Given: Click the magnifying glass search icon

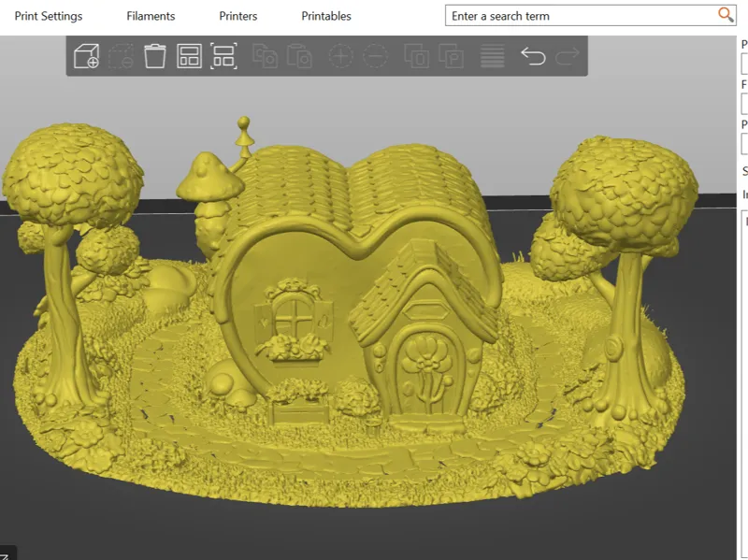Looking at the screenshot, I should [x=726, y=15].
